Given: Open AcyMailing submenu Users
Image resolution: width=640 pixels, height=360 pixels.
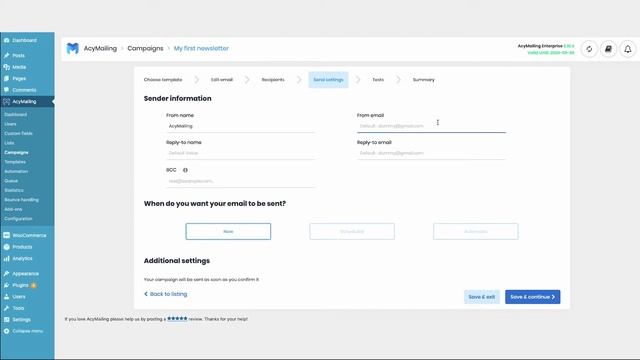Looking at the screenshot, I should point(10,124).
